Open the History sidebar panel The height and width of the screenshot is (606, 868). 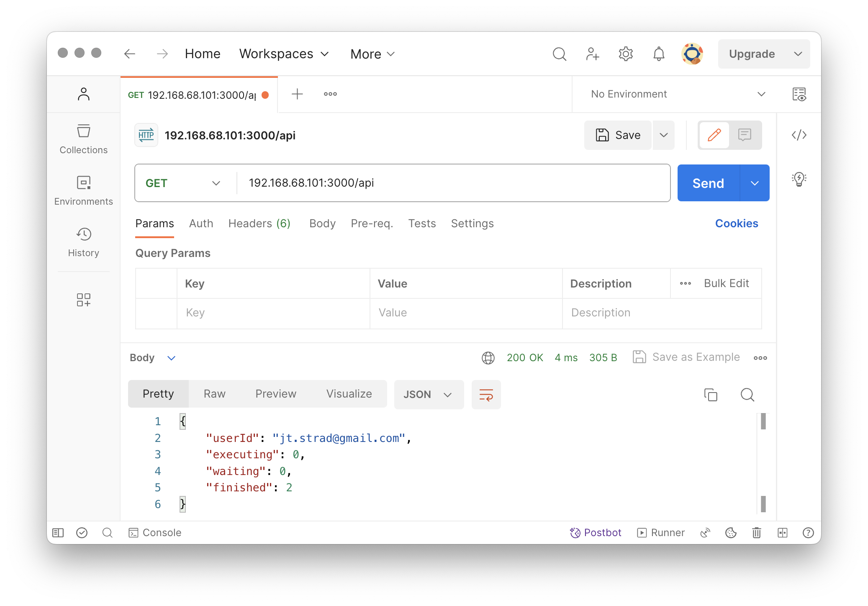[x=83, y=242]
